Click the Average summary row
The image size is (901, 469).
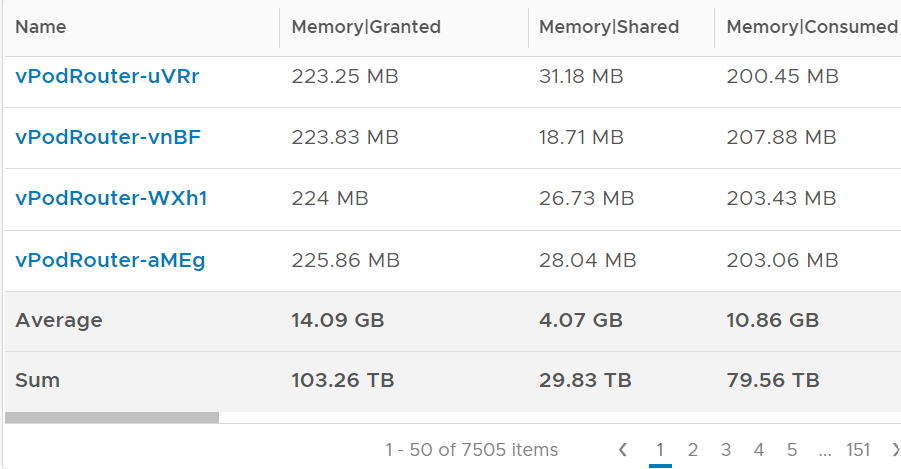click(453, 321)
